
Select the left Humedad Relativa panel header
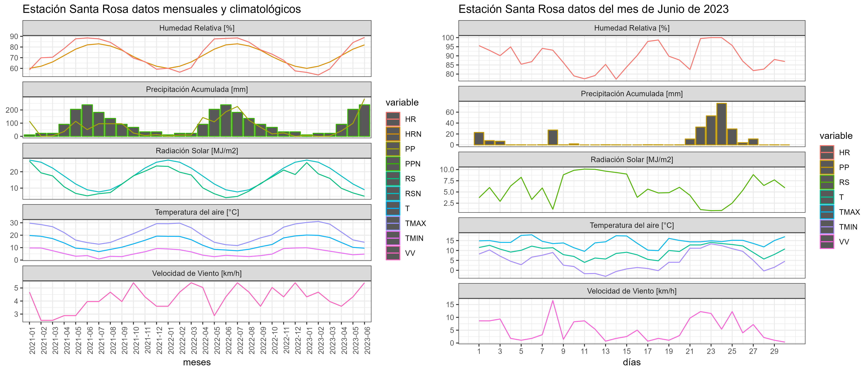tap(197, 28)
